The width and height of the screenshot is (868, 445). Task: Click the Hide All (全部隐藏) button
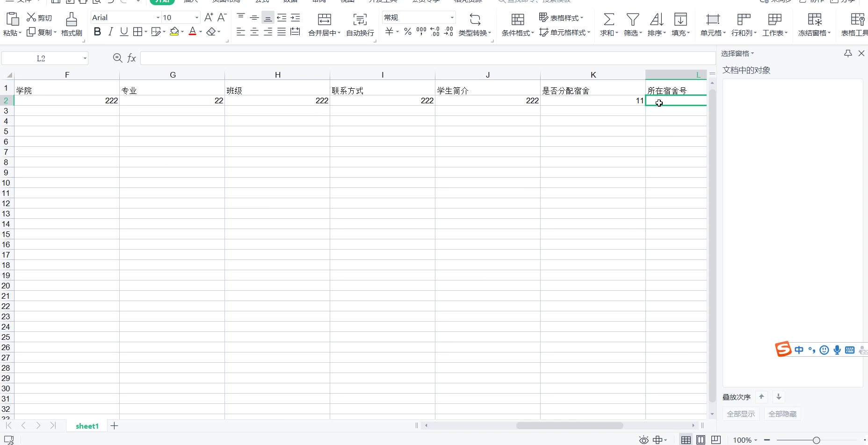coord(782,414)
